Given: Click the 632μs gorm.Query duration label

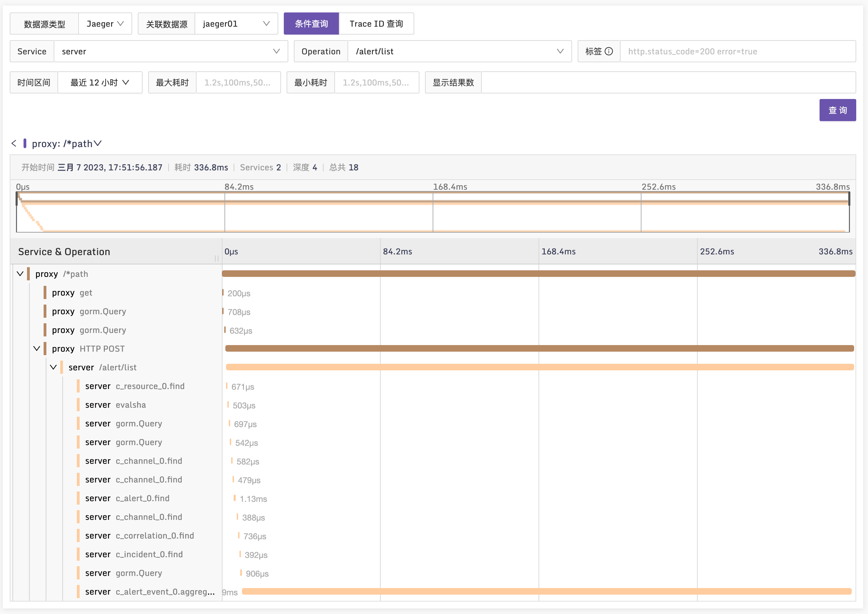Looking at the screenshot, I should 241,331.
